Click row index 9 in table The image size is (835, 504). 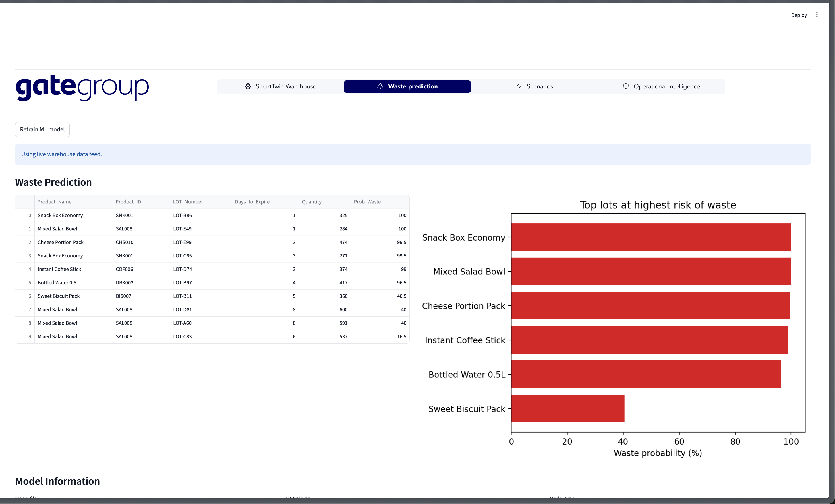pos(30,336)
